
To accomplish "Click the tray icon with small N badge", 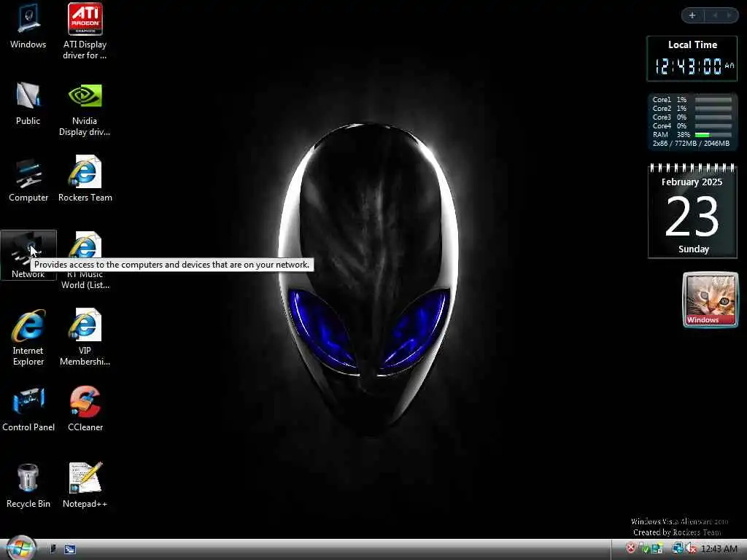I will click(657, 548).
